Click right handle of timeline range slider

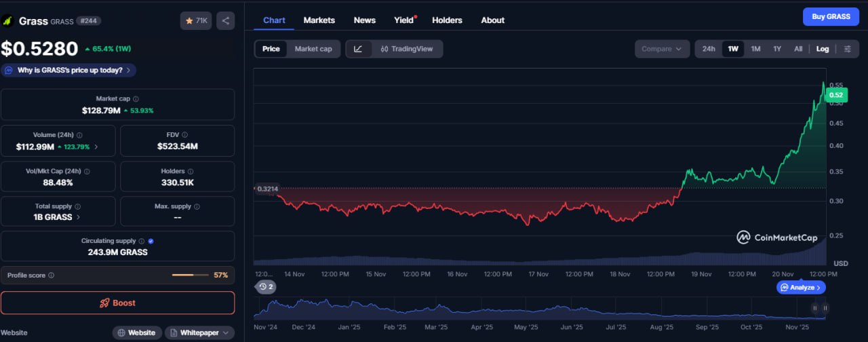tap(825, 308)
